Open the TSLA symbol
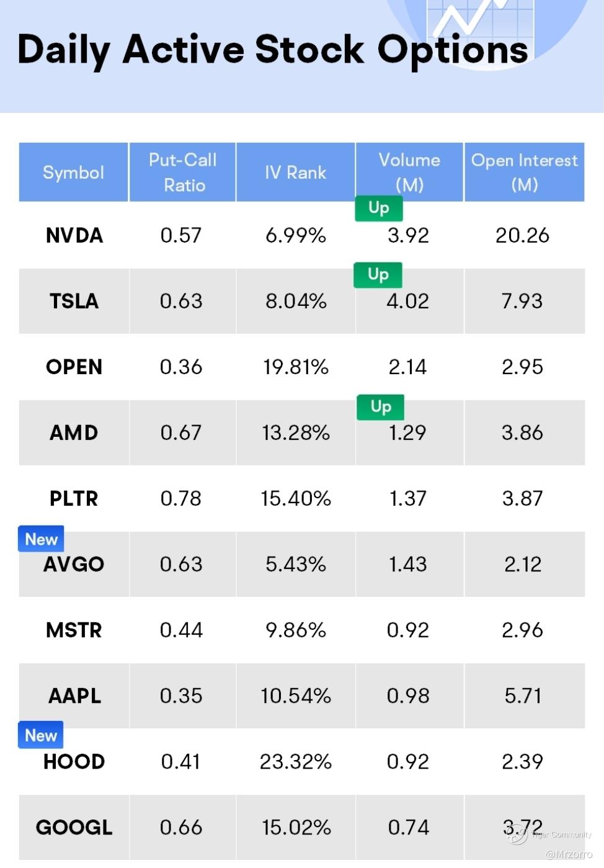The width and height of the screenshot is (604, 868). [74, 302]
